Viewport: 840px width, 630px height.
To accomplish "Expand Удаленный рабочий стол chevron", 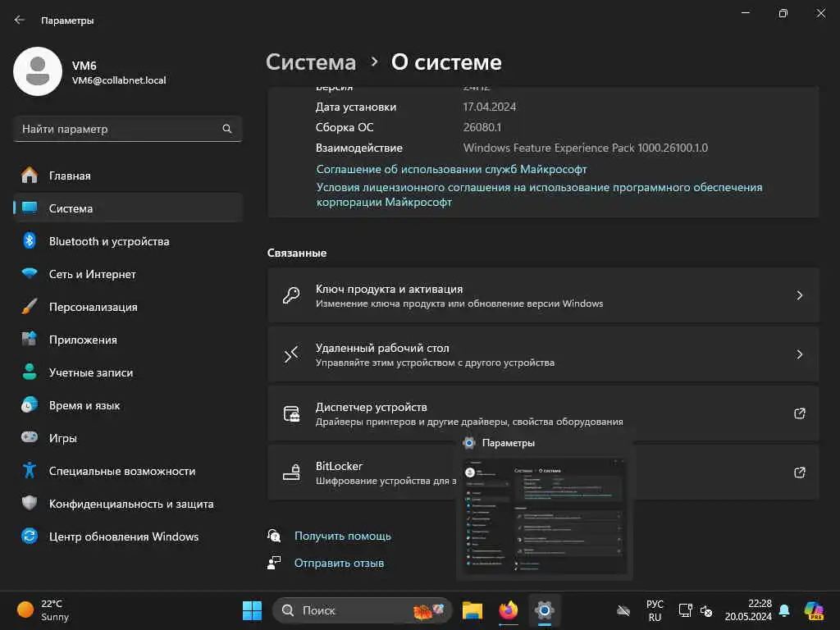I will [799, 354].
